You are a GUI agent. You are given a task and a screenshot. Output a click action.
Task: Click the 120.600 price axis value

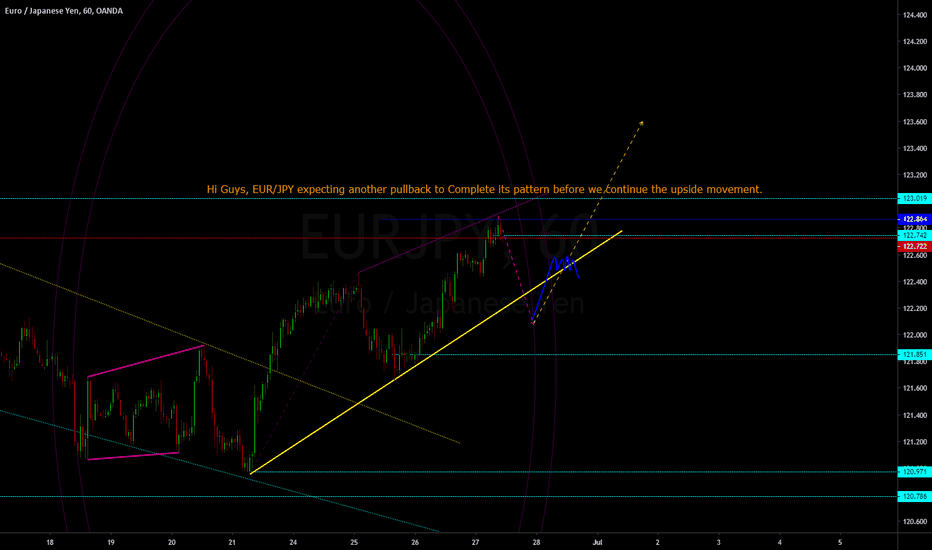(915, 521)
